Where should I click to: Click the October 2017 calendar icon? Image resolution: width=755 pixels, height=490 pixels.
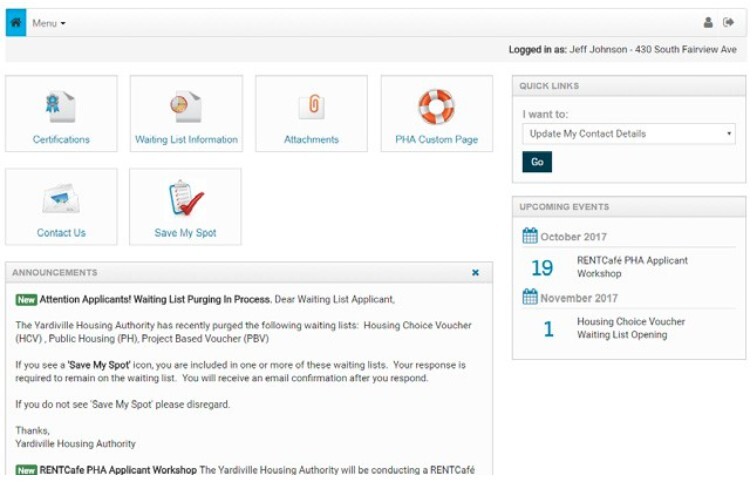point(530,237)
